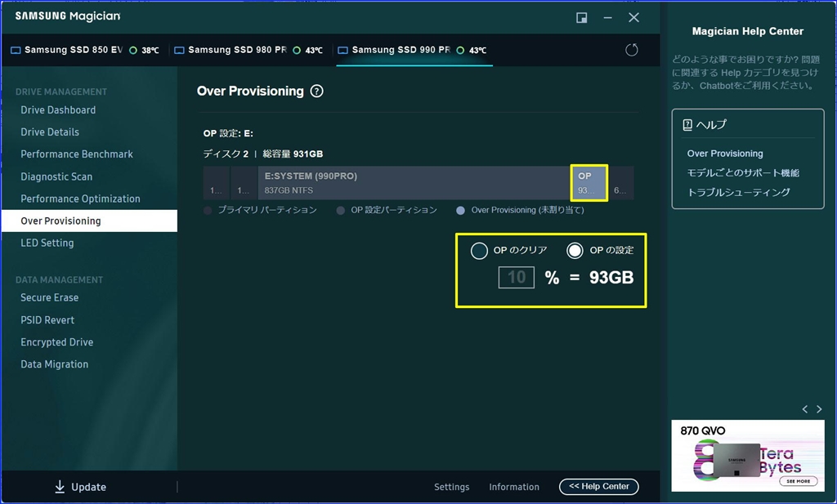Viewport: 837px width, 504px height.
Task: Click the Update download arrow icon
Action: tap(60, 486)
